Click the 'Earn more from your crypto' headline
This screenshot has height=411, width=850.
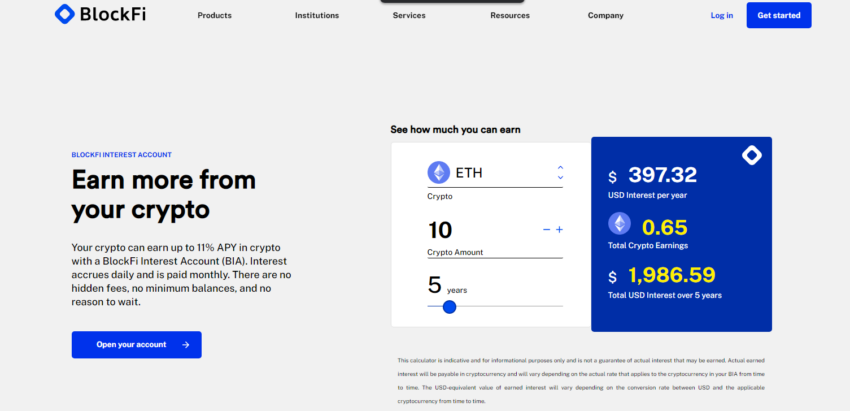[164, 195]
